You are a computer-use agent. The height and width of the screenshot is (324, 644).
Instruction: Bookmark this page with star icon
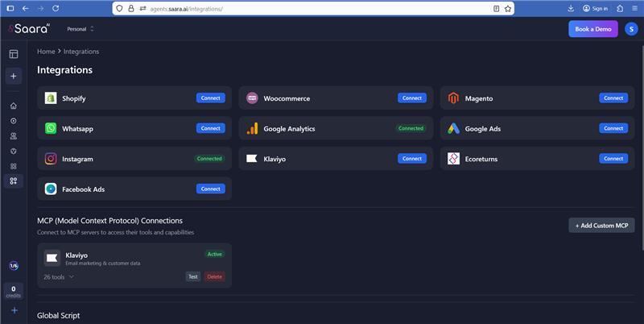tap(509, 8)
